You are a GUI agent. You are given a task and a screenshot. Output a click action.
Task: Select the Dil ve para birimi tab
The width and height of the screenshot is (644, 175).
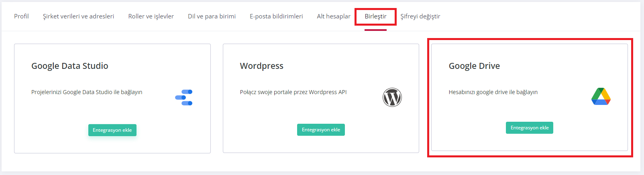coord(212,16)
